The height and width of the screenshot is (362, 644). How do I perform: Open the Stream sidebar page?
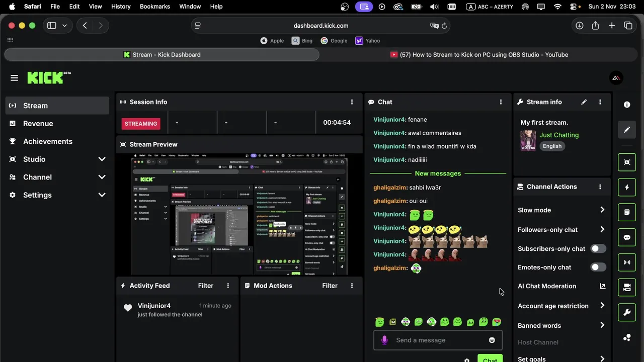tap(57, 106)
